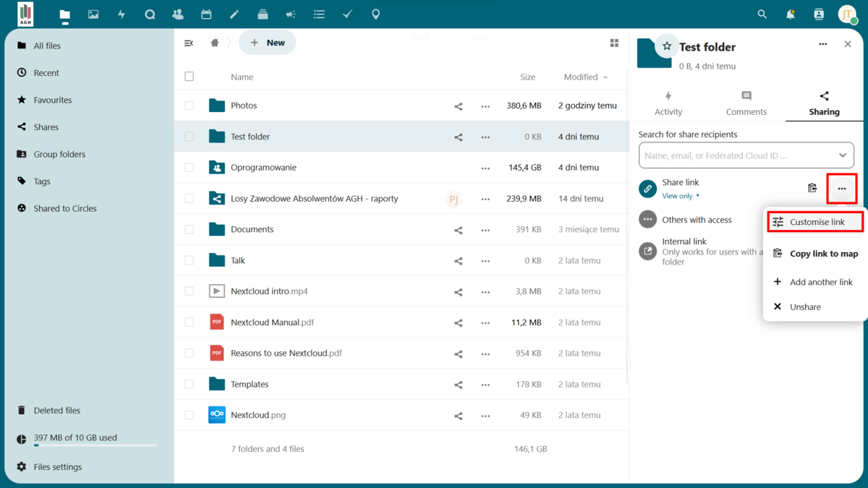Click share icon for Photos folder
The width and height of the screenshot is (868, 488).
pyautogui.click(x=458, y=106)
